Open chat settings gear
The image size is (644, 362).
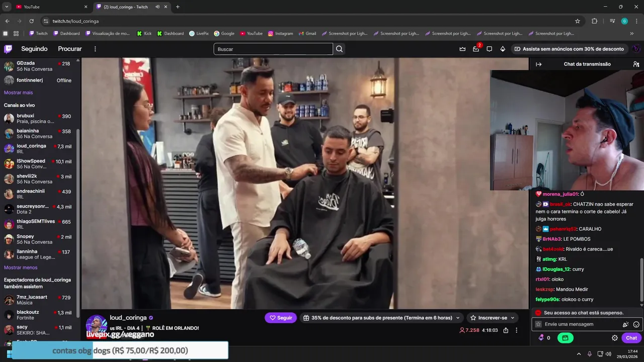pyautogui.click(x=614, y=338)
